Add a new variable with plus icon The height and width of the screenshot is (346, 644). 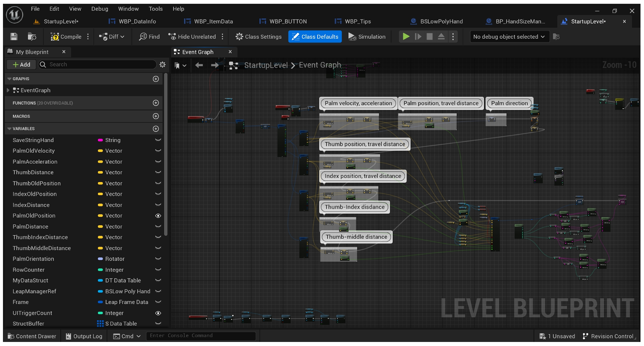tap(156, 129)
